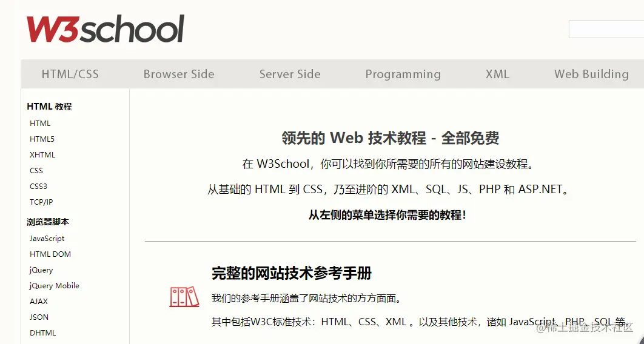
Task: Click the '完整的网站技术参考手册' heading
Action: [292, 273]
